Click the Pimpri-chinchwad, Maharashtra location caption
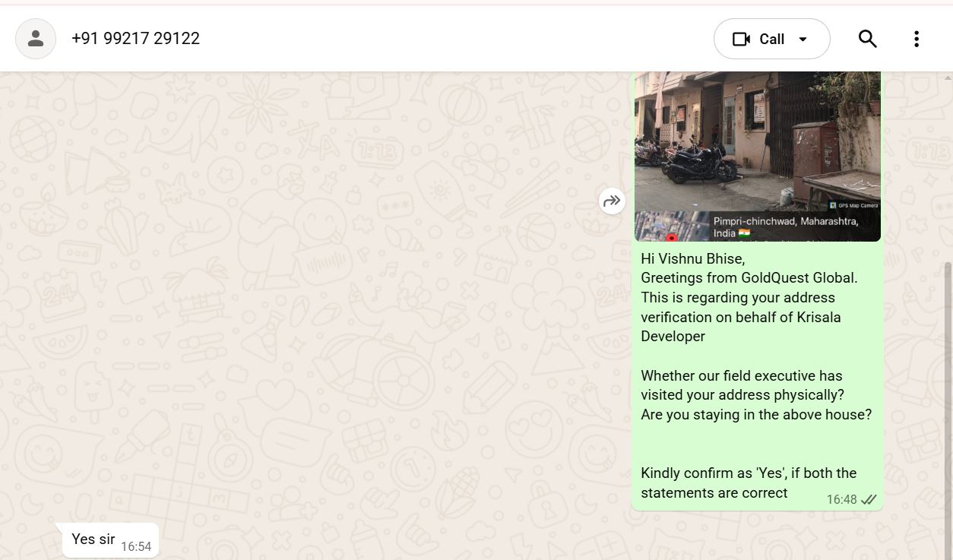 point(786,221)
